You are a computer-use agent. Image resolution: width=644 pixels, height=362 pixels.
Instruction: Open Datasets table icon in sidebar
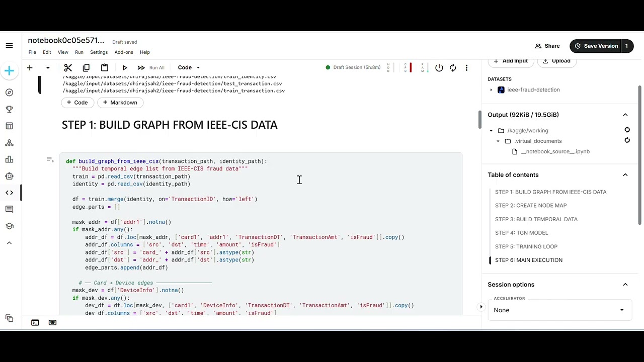pyautogui.click(x=9, y=126)
